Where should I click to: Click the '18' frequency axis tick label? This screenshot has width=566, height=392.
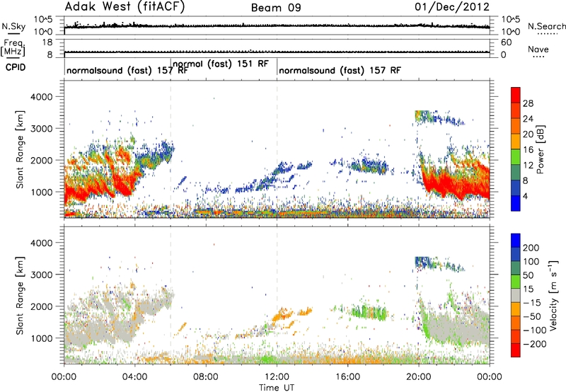click(x=47, y=42)
